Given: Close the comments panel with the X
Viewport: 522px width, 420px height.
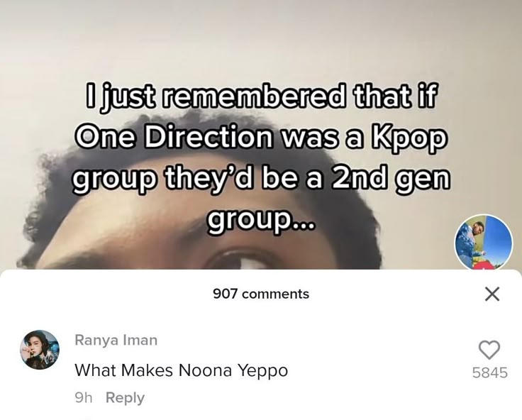Looking at the screenshot, I should pyautogui.click(x=492, y=294).
